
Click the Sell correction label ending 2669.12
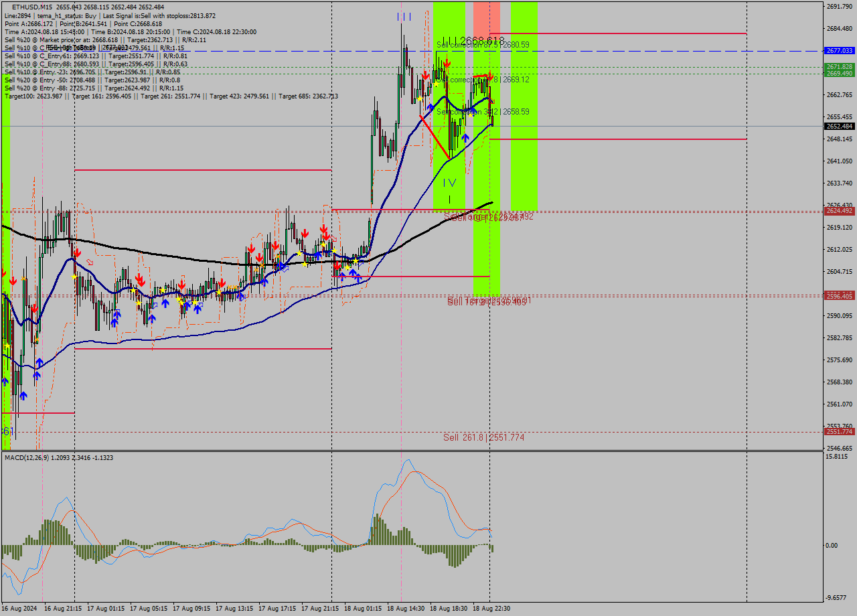(483, 79)
